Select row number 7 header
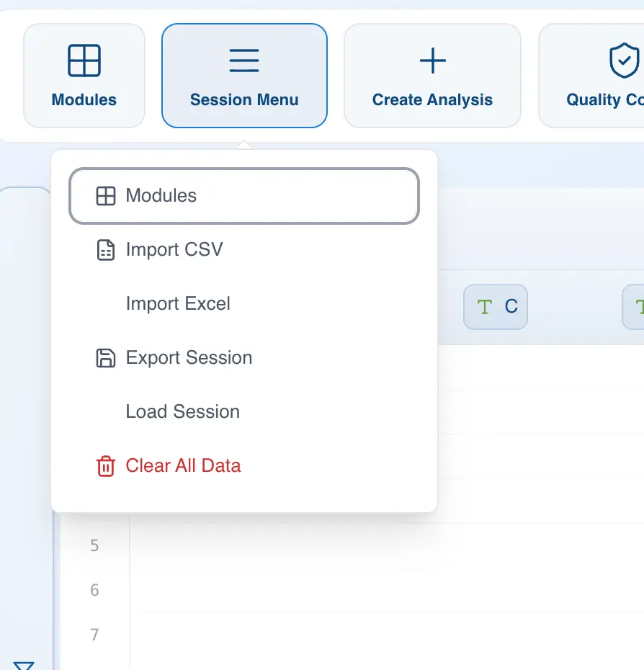 click(94, 635)
